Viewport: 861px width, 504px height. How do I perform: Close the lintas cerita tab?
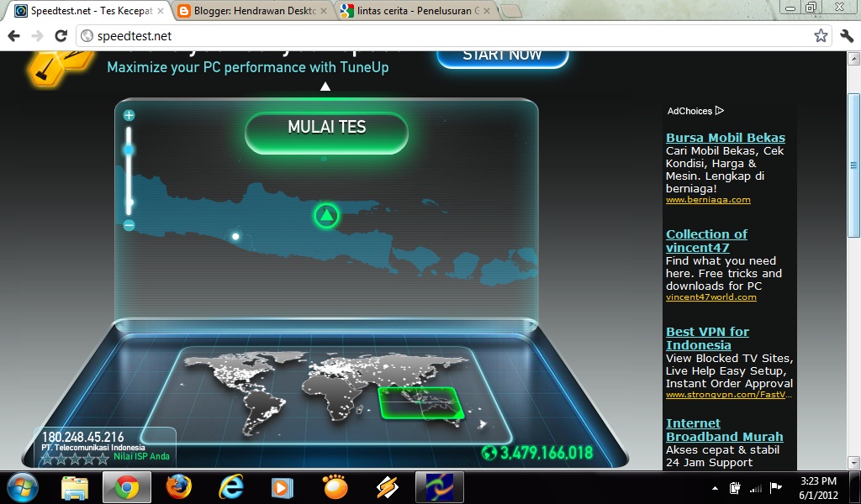point(487,10)
